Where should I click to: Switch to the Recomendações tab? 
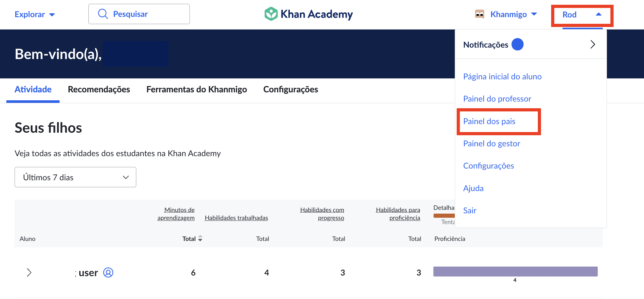(99, 90)
